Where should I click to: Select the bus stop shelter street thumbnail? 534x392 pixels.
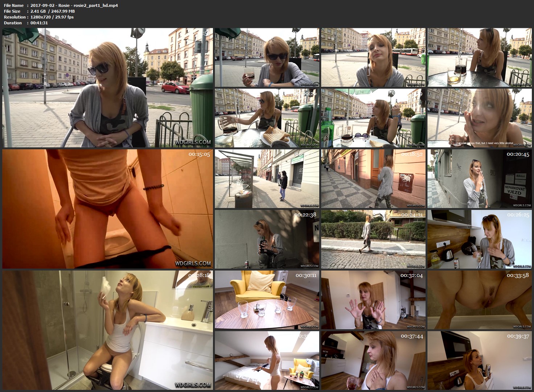267,179
